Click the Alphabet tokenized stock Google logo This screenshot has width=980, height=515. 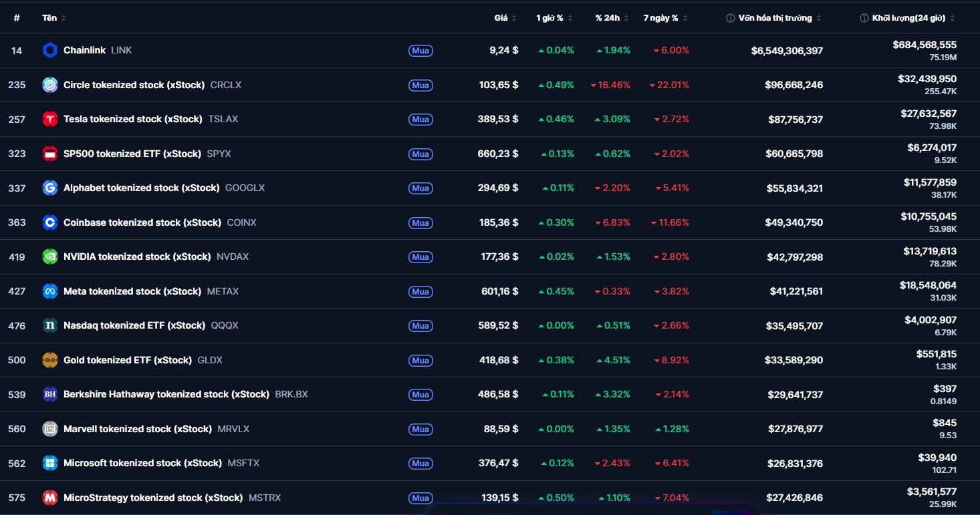pos(50,188)
